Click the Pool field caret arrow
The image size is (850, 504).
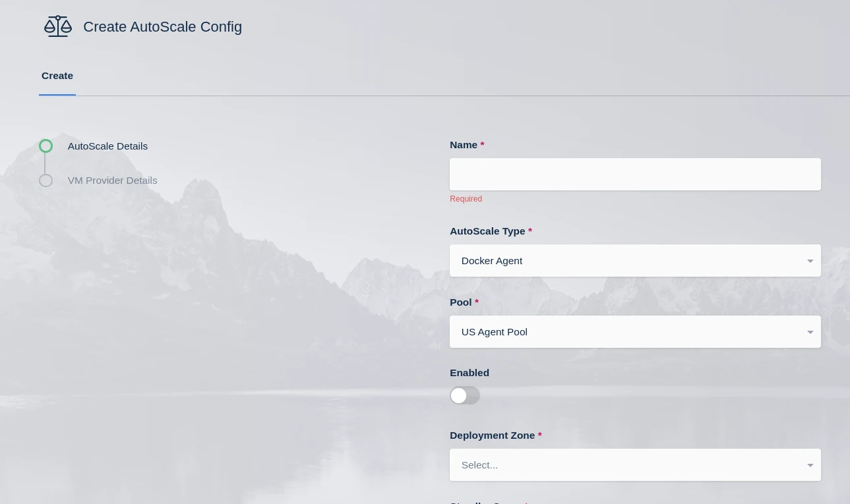tap(810, 332)
